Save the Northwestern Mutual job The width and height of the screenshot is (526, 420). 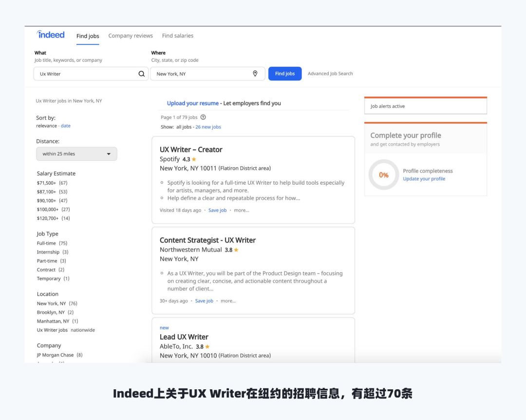[x=204, y=301]
